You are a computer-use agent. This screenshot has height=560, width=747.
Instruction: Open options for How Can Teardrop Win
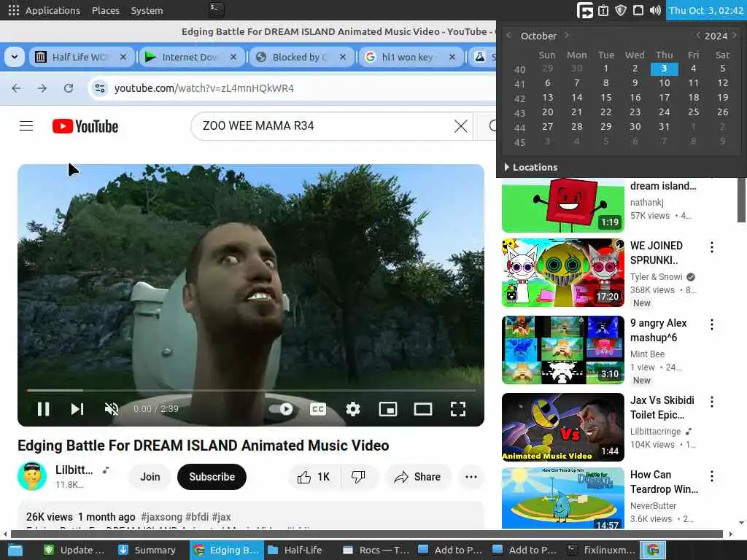point(712,475)
